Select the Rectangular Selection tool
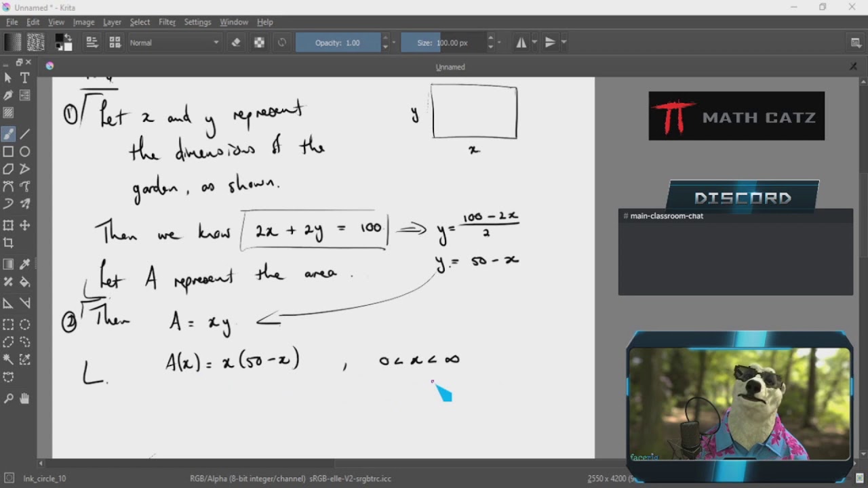Image resolution: width=868 pixels, height=488 pixels. tap(8, 325)
